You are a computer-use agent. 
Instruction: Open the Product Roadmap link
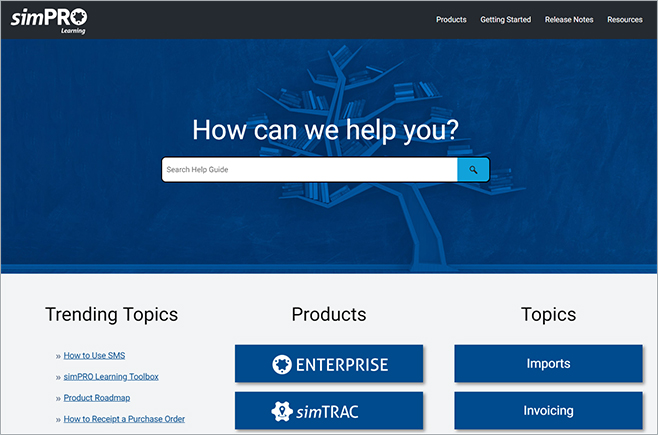pyautogui.click(x=97, y=398)
